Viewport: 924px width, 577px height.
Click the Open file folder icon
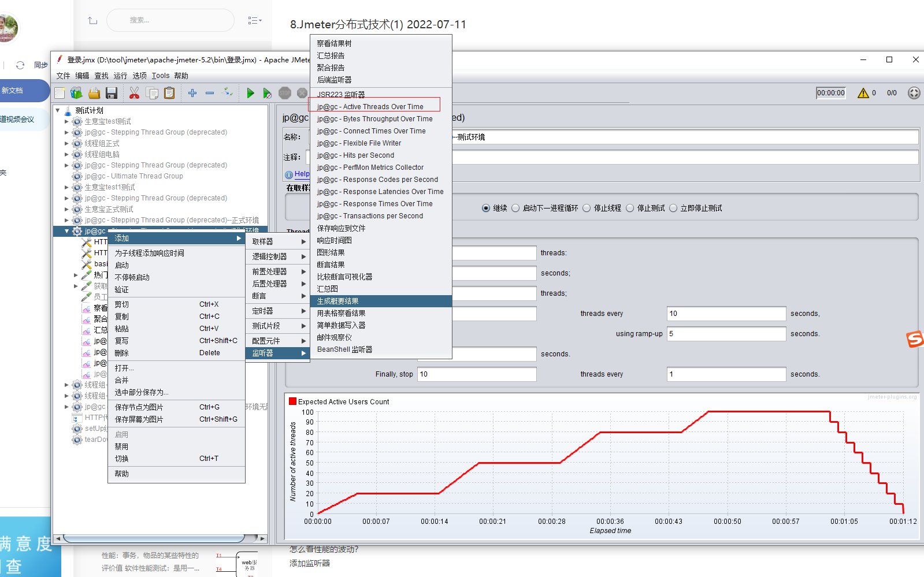[x=94, y=93]
